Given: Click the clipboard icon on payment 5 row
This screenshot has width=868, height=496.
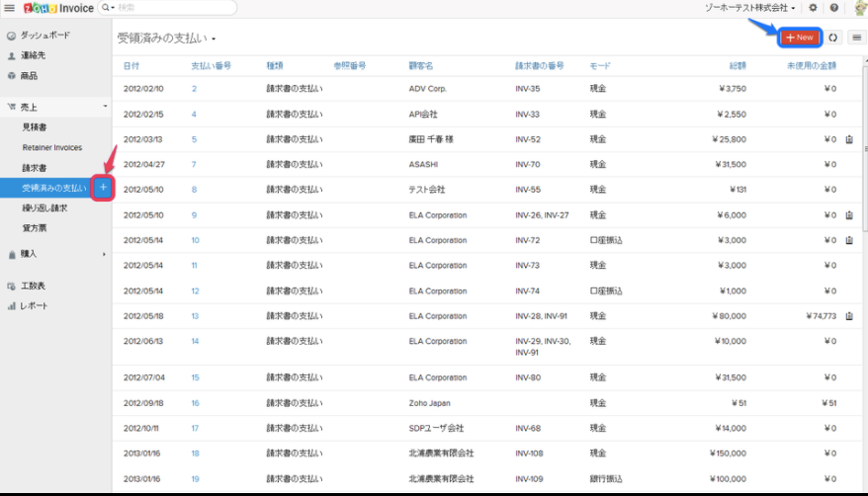Looking at the screenshot, I should tap(849, 139).
